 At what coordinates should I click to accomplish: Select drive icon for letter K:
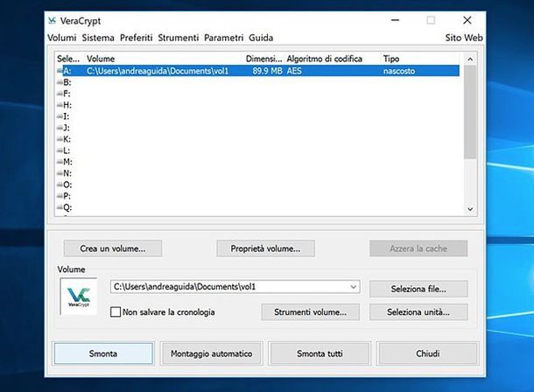pyautogui.click(x=60, y=139)
